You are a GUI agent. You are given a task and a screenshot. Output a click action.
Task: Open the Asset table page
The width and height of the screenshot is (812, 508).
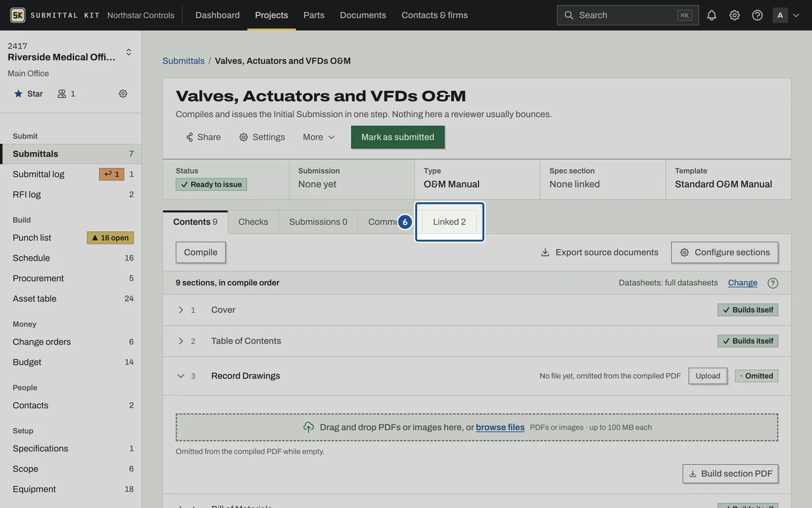point(71,299)
